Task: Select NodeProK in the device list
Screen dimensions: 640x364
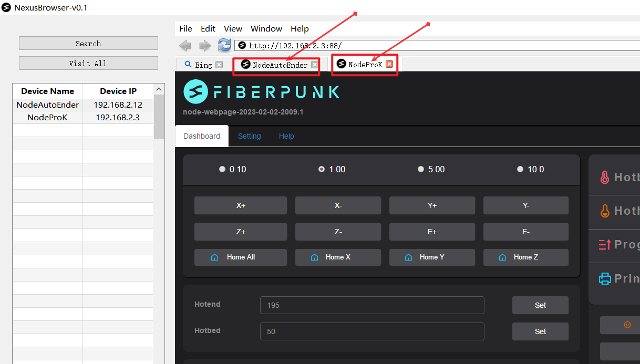Action: click(48, 117)
